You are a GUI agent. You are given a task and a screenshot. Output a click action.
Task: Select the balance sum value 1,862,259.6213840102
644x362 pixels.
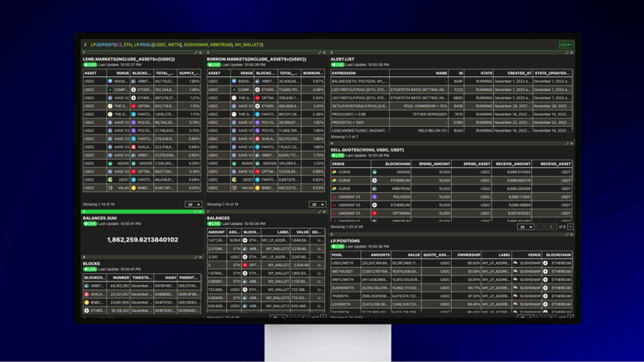tap(142, 240)
